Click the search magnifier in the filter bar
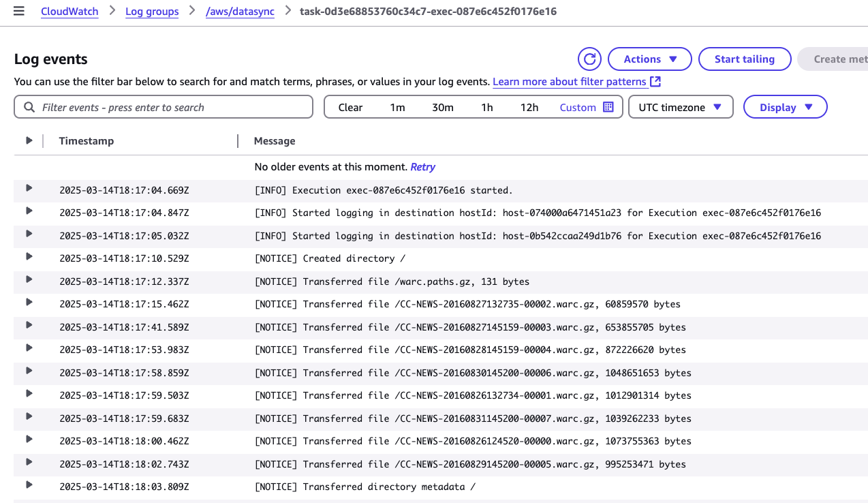 tap(29, 107)
